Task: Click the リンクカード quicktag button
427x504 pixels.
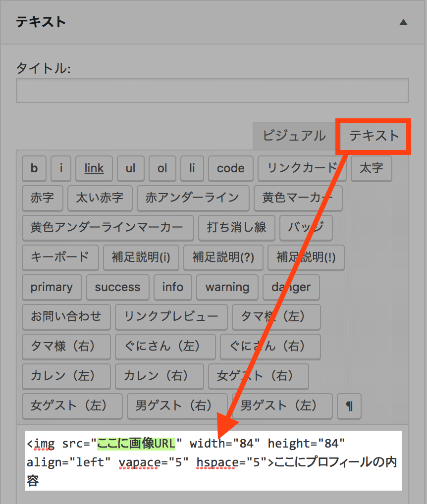Action: 302,168
